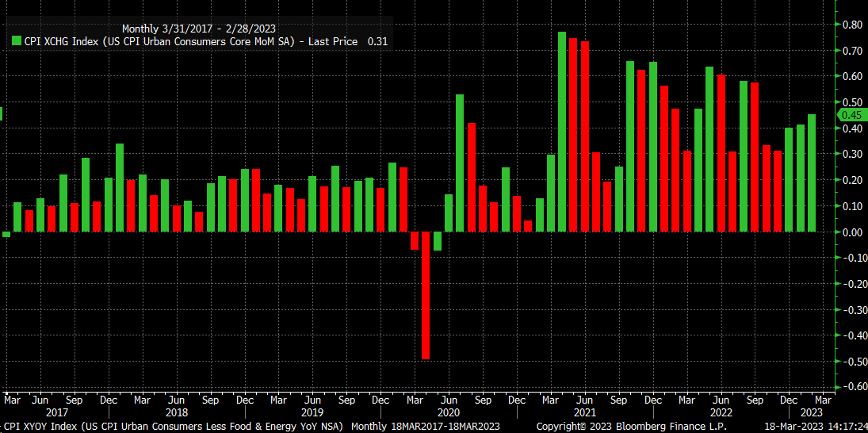Click the 0.00 label on the y-axis
This screenshot has height=433, width=868.
tap(852, 232)
